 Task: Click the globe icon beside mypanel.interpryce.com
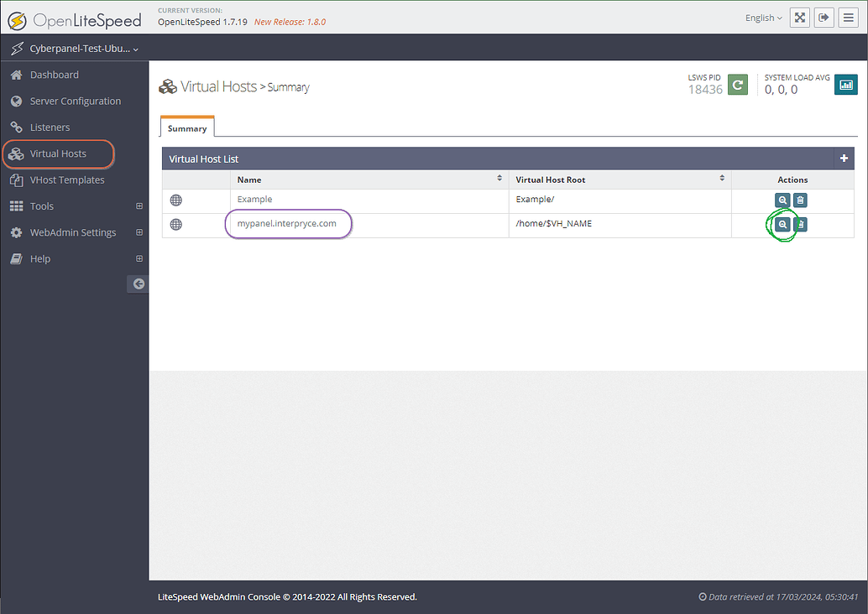click(174, 223)
